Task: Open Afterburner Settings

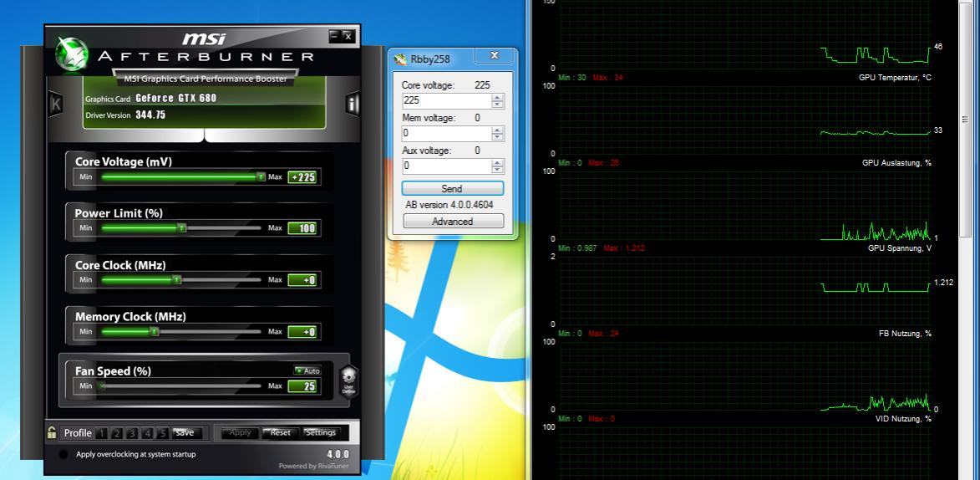Action: pyautogui.click(x=321, y=432)
